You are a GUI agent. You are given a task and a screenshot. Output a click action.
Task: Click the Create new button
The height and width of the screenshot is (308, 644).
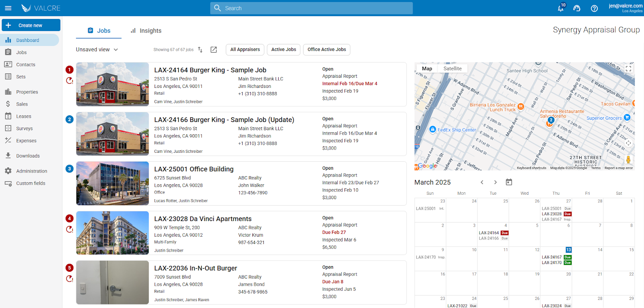coord(31,25)
